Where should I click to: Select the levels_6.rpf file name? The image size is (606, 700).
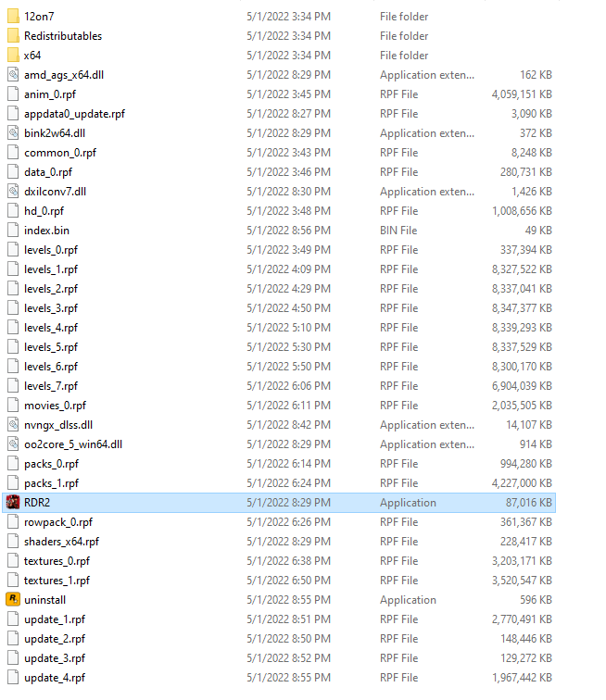pyautogui.click(x=51, y=367)
